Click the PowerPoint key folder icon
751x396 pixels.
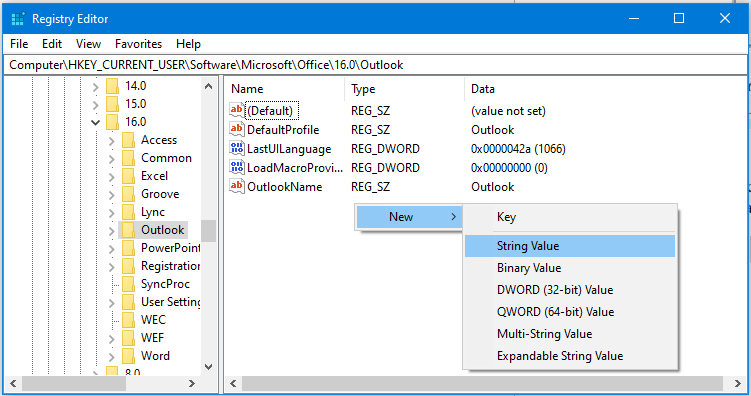128,248
